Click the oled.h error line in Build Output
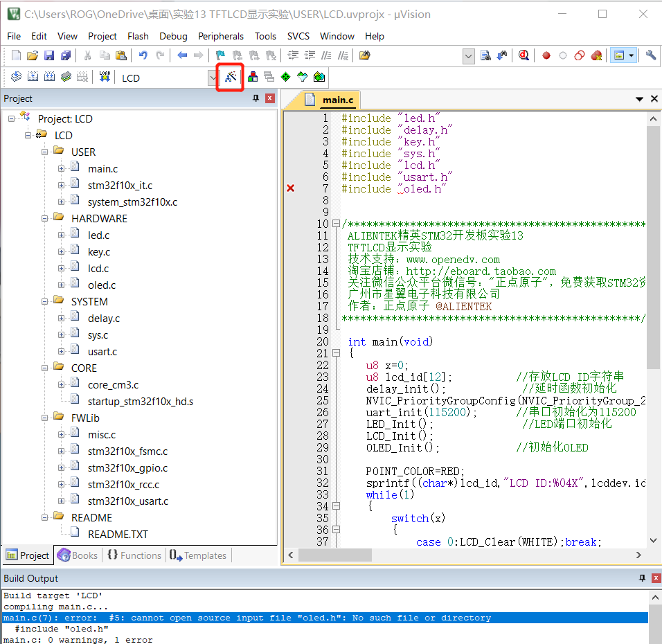This screenshot has width=662, height=644. click(325, 618)
